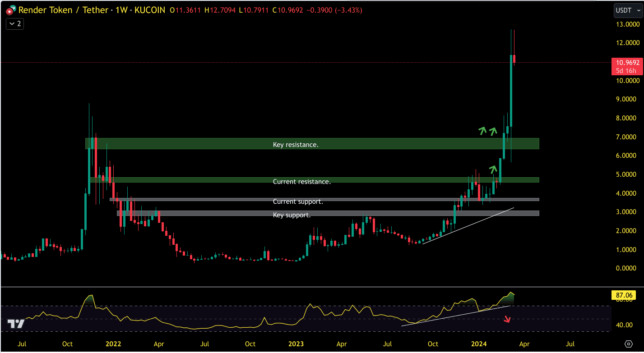
Task: Expand the collapsed indicators legend showing 2
Action: pyautogui.click(x=15, y=24)
